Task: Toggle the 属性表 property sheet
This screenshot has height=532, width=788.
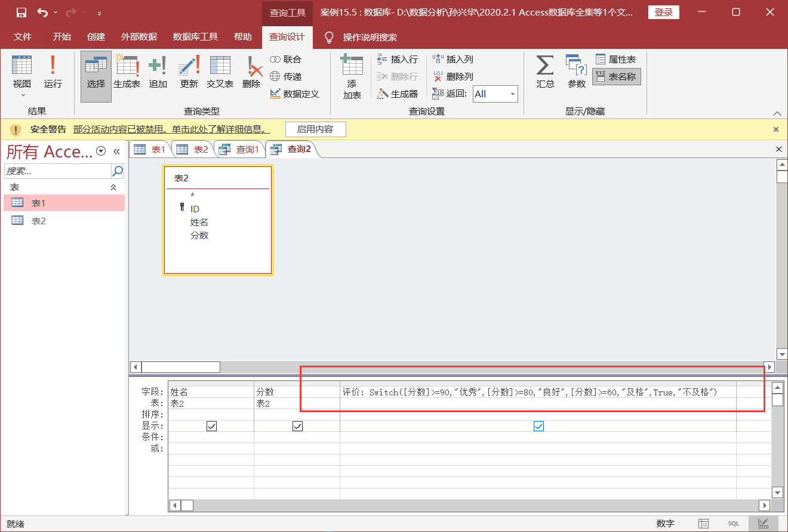Action: (x=616, y=60)
